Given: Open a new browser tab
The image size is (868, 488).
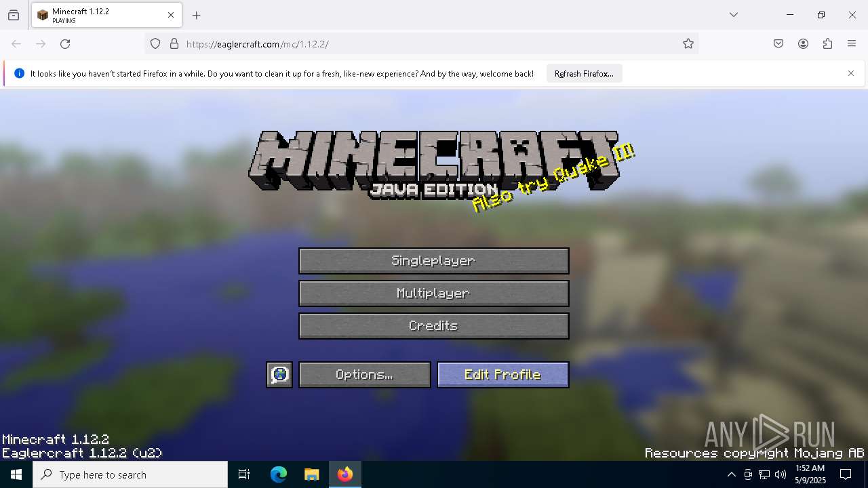Looking at the screenshot, I should coord(197,16).
